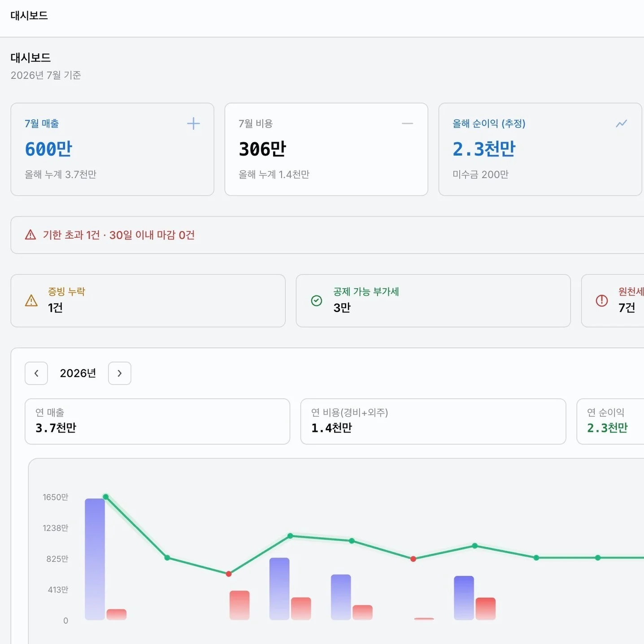The height and width of the screenshot is (644, 644).
Task: Click the red warning triangle in deadline alert
Action: (x=30, y=235)
